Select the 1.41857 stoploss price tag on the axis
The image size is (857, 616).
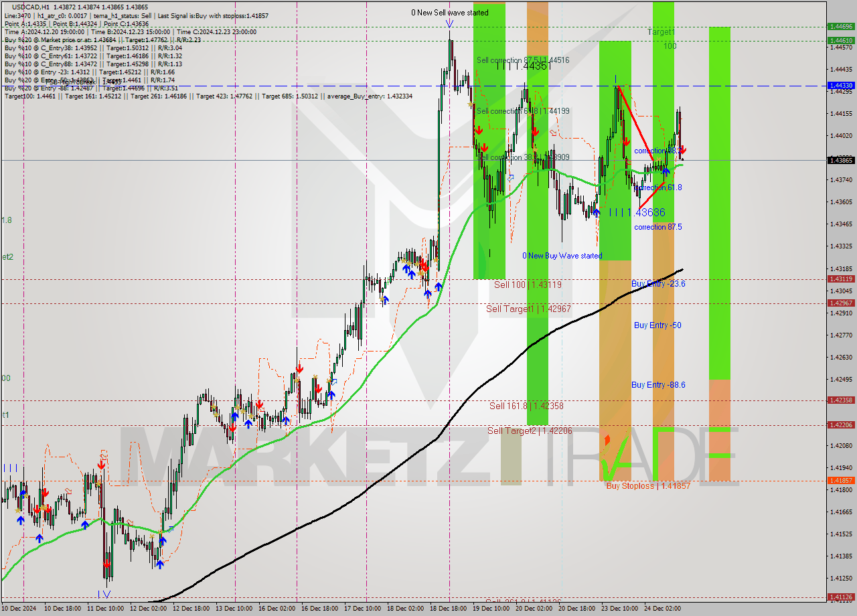840,480
